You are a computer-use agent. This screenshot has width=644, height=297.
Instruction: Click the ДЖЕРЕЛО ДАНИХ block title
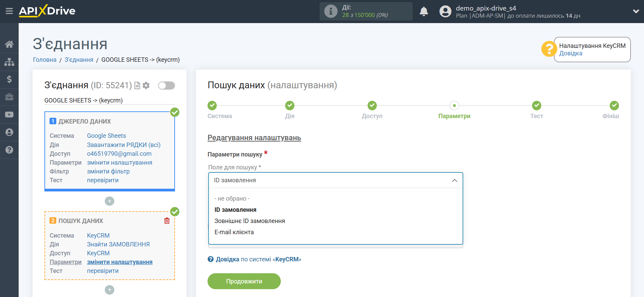(85, 122)
